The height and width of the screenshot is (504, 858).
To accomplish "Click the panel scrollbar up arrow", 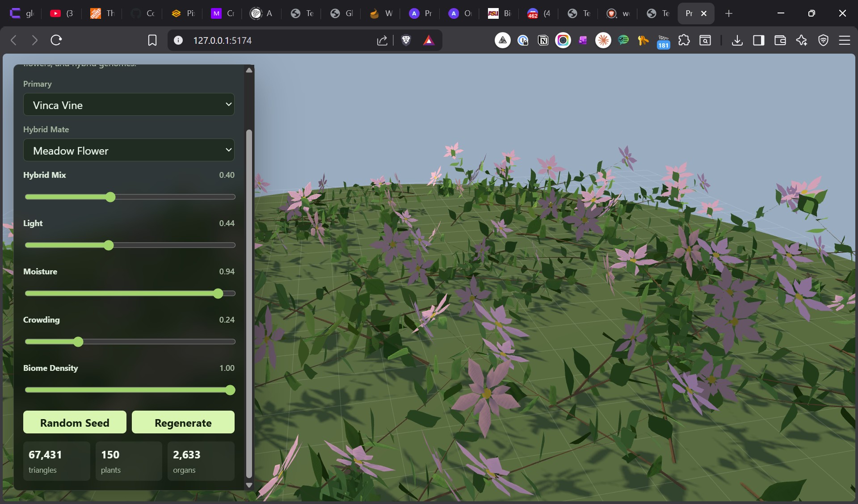I will 249,70.
